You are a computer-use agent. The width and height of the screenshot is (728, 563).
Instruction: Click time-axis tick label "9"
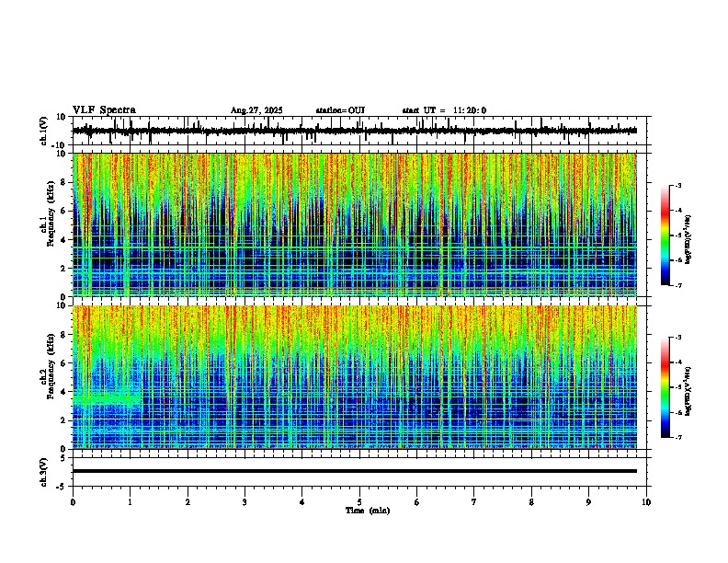click(588, 502)
